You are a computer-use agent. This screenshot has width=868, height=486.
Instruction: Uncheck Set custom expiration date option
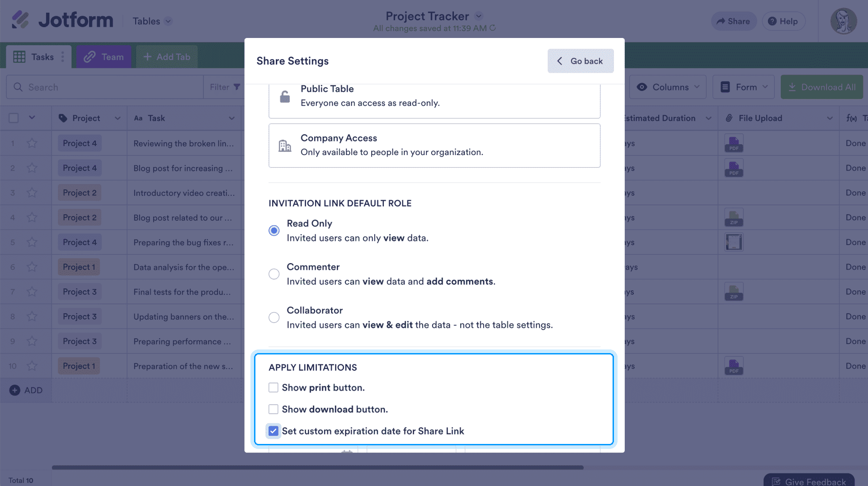pyautogui.click(x=274, y=431)
